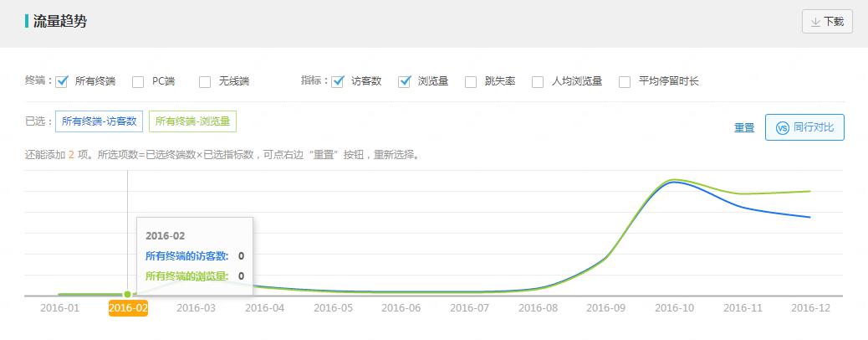Click the 下载 download button
Image resolution: width=868 pixels, height=340 pixels.
coord(826,22)
